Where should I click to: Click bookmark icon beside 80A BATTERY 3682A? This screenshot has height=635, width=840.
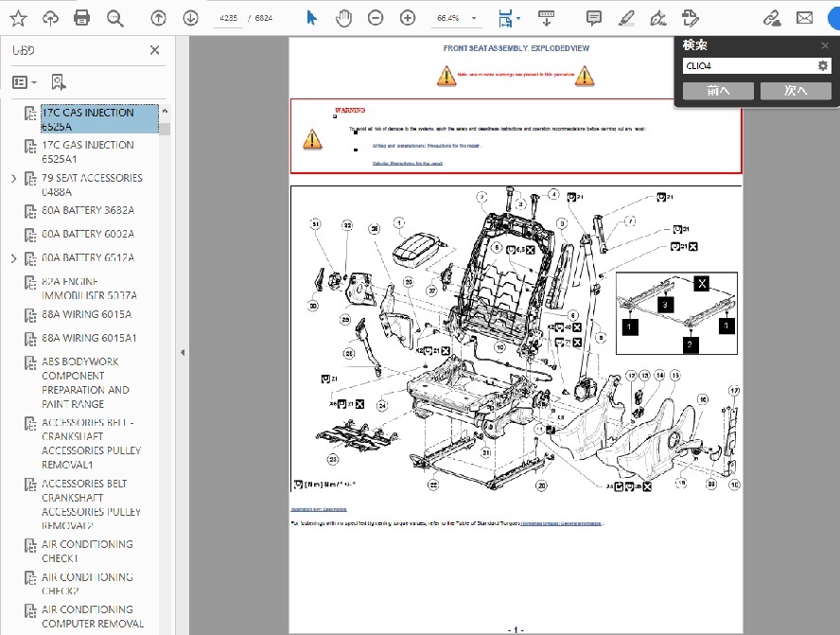pyautogui.click(x=30, y=211)
